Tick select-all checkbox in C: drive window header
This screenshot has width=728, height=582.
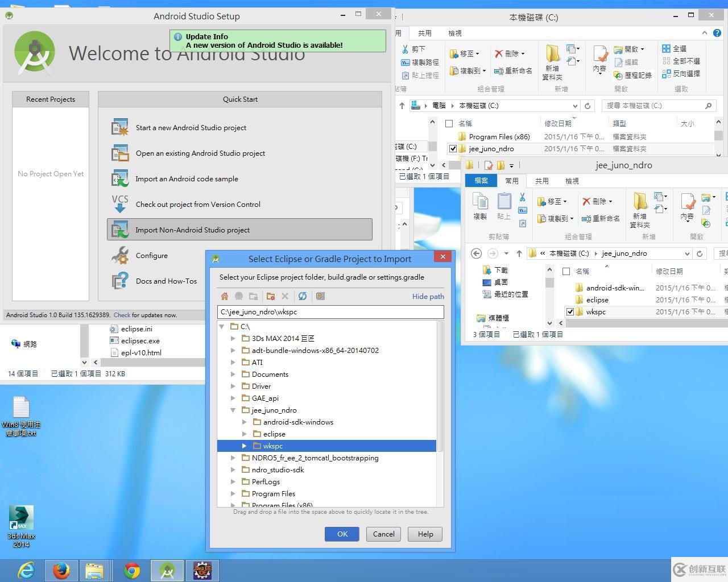pyautogui.click(x=449, y=123)
